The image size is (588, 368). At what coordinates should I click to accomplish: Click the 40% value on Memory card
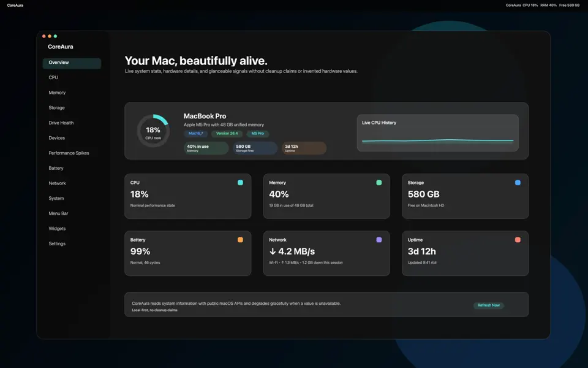[279, 194]
